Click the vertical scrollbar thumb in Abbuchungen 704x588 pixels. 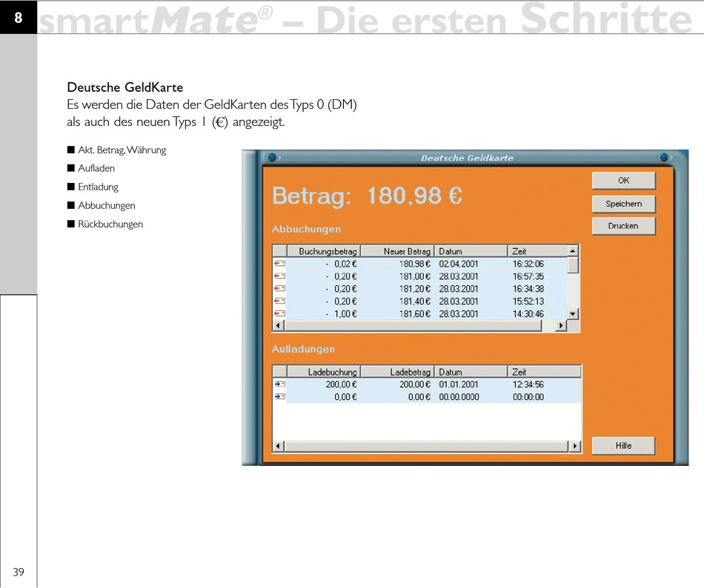pyautogui.click(x=572, y=264)
